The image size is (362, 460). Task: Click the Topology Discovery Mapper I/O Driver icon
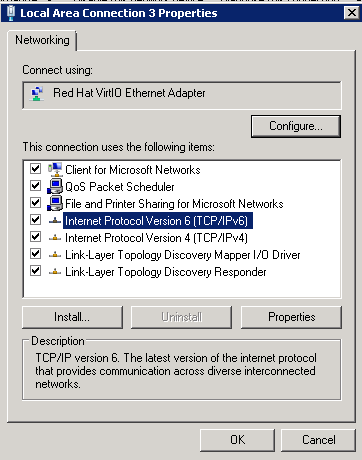tap(55, 255)
